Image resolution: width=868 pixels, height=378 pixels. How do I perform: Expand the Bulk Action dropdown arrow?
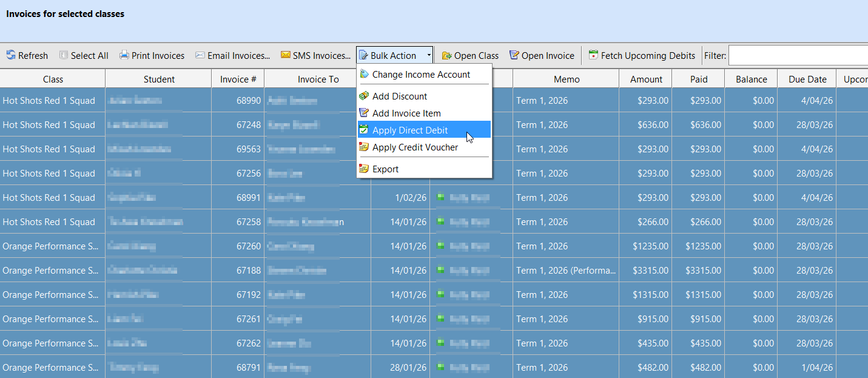428,55
